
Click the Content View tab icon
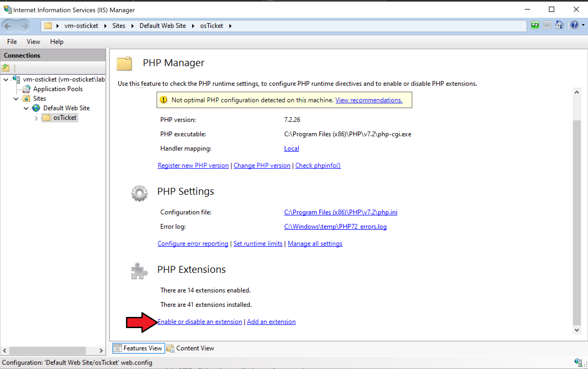pyautogui.click(x=170, y=348)
